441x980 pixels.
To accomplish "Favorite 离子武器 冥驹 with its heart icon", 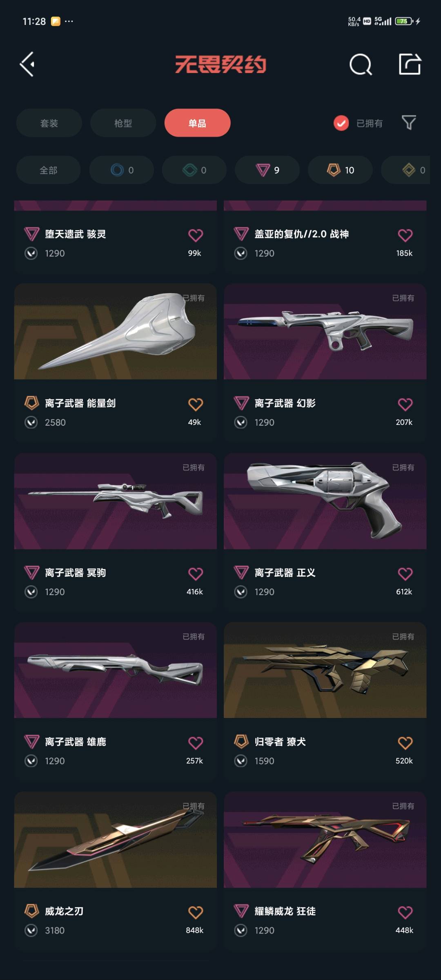I will click(195, 573).
